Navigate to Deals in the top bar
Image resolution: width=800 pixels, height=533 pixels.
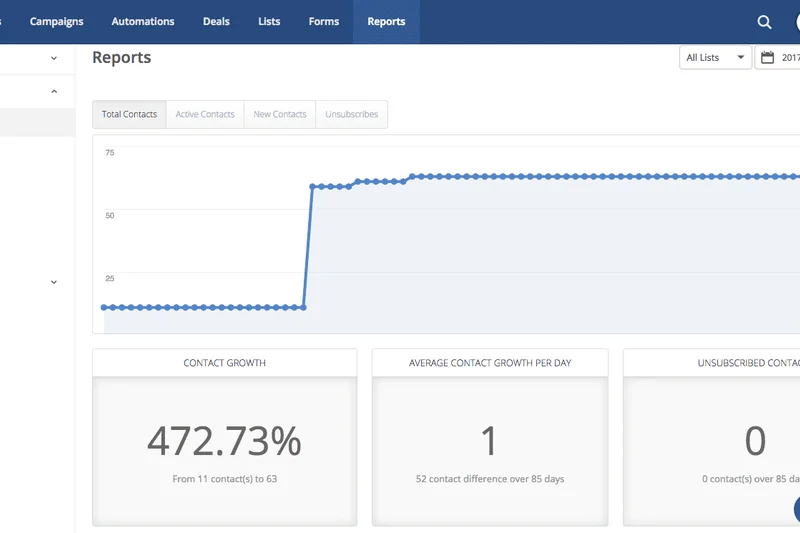click(216, 22)
